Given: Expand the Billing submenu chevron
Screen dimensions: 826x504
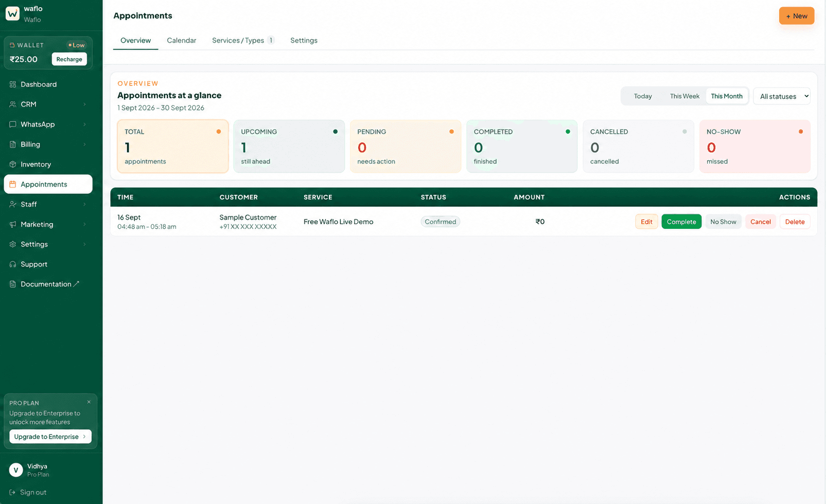Looking at the screenshot, I should point(84,145).
